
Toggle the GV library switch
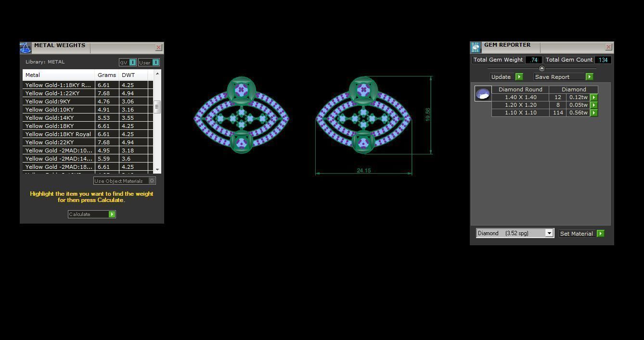point(128,63)
